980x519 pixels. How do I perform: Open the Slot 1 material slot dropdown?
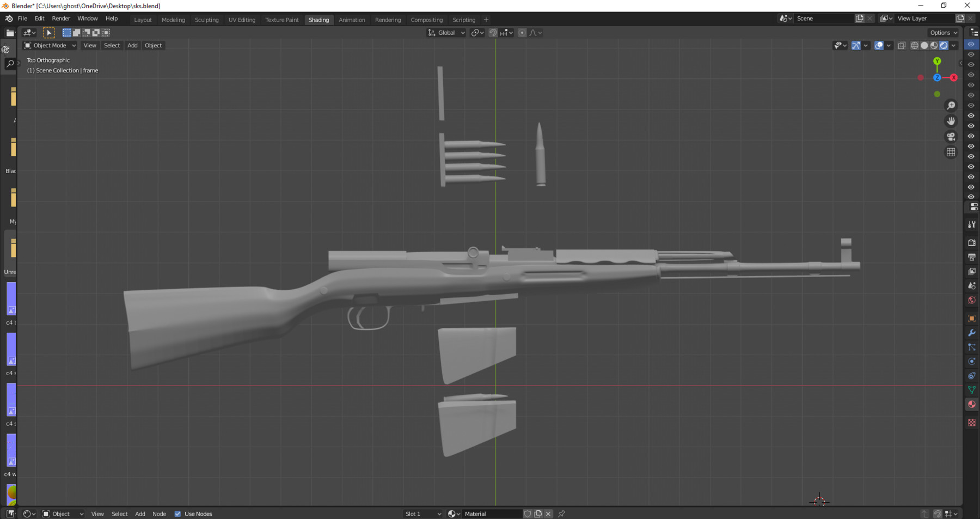(422, 514)
